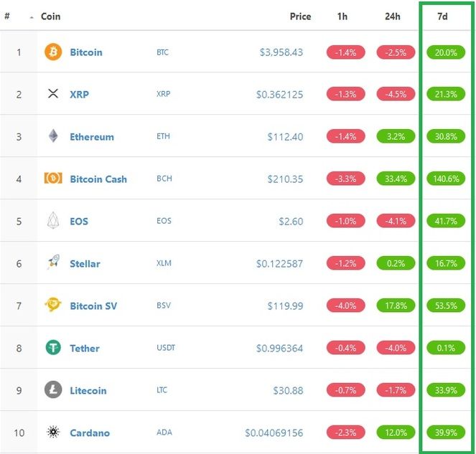Open the Bitcoin Cash coin link

98,179
